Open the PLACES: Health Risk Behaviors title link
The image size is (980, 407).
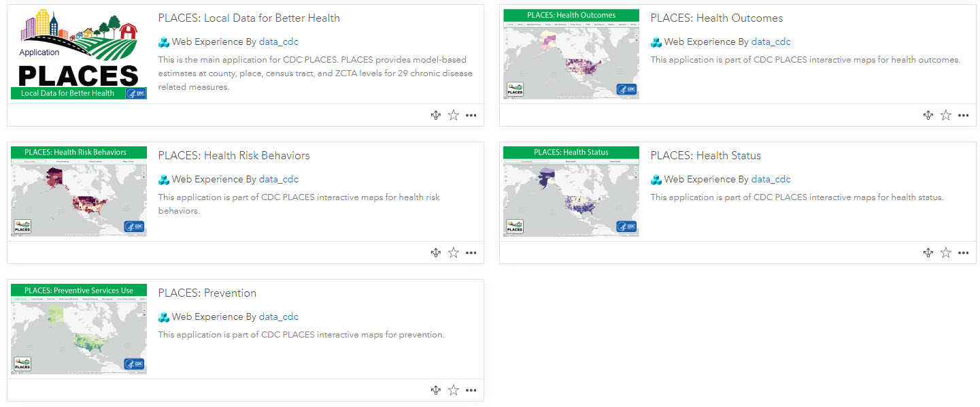click(x=234, y=156)
